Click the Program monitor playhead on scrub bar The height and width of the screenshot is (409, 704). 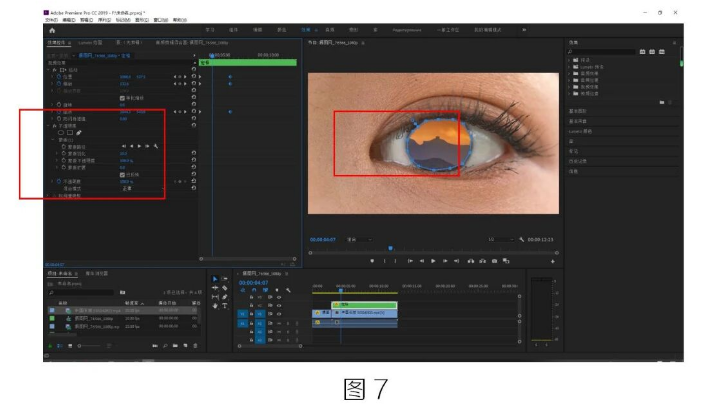point(390,248)
